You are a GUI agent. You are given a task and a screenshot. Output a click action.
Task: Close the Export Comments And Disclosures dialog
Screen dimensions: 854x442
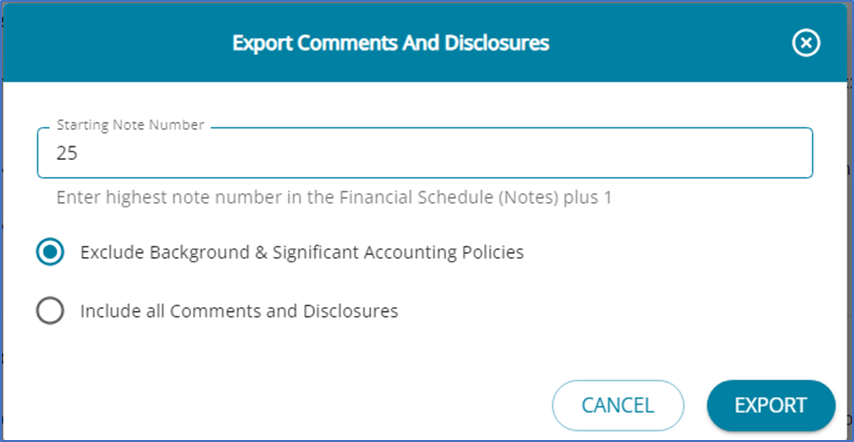805,43
